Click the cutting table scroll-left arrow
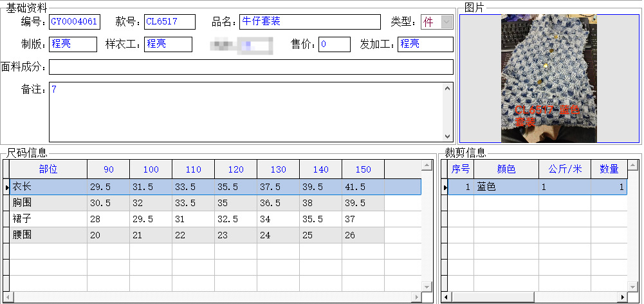 tap(446, 297)
